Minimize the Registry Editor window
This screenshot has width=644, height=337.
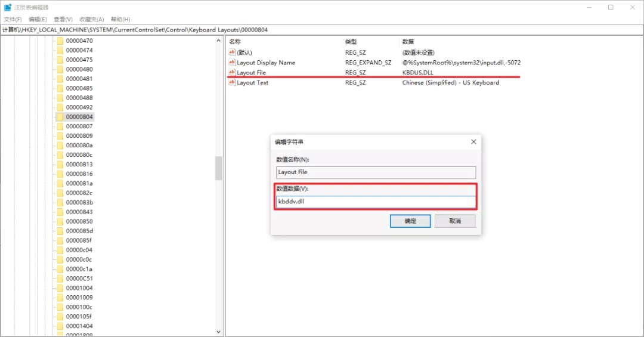point(589,7)
